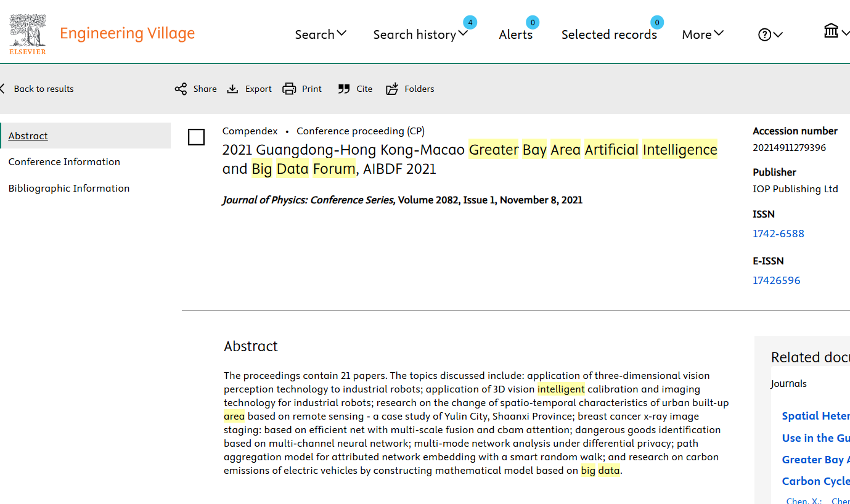Click the Selected records count badge

[x=657, y=23]
